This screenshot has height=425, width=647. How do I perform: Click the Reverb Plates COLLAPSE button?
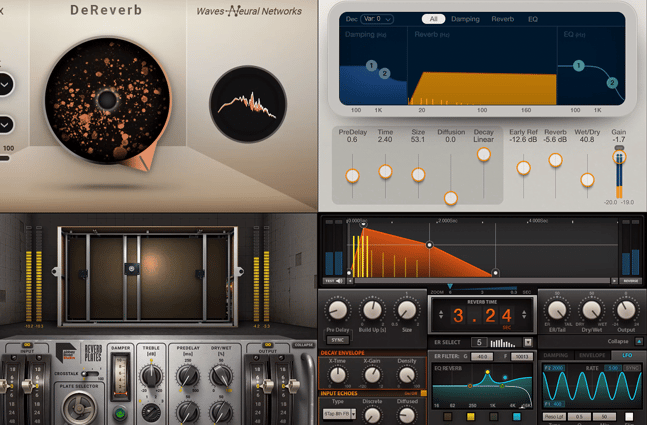tap(304, 345)
